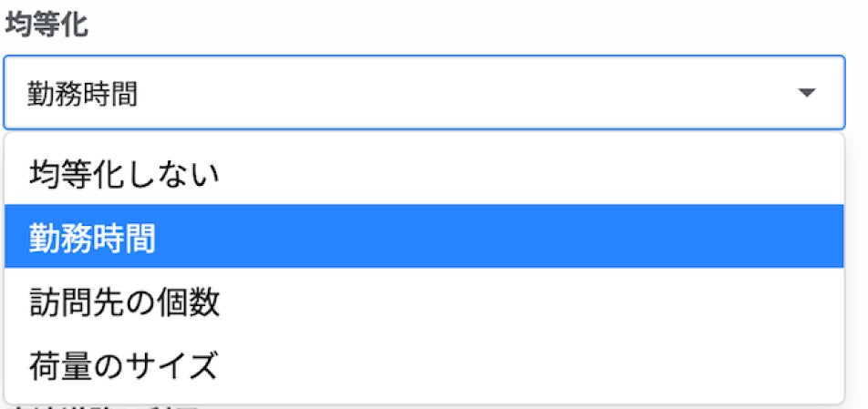Click the highlighted 勤務時間 entry
The height and width of the screenshot is (409, 868).
92,237
